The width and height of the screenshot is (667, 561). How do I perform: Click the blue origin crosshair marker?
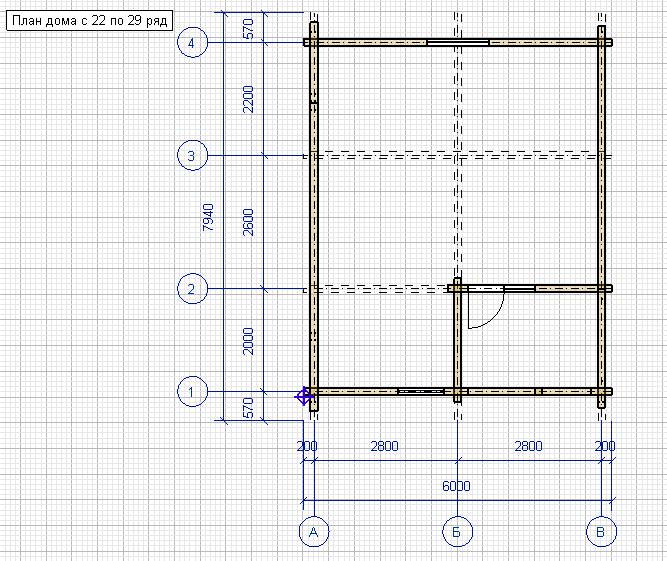point(304,396)
